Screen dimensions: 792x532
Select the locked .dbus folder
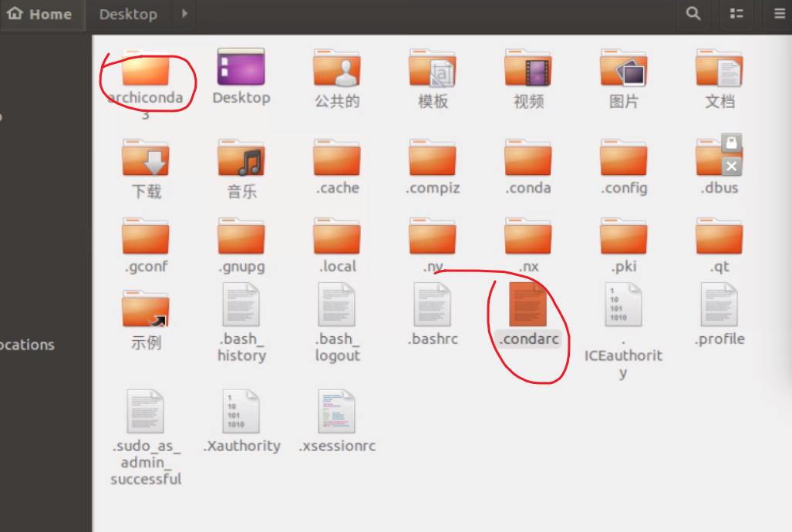click(x=720, y=156)
